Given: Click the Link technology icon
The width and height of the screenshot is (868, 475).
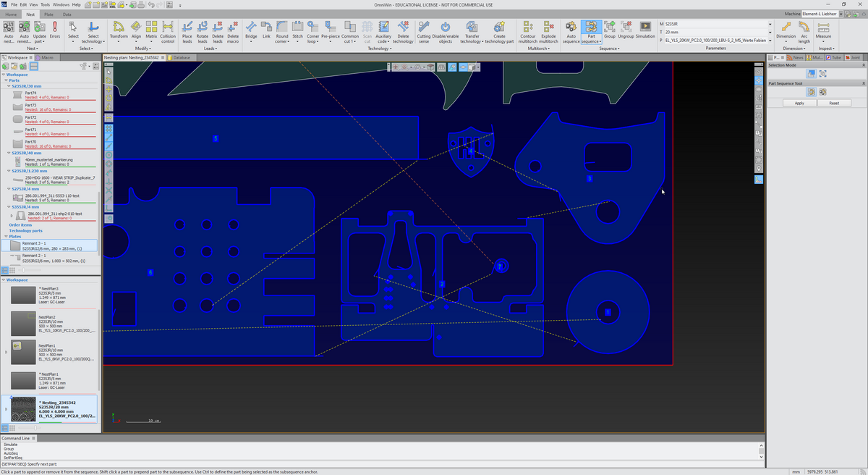Looking at the screenshot, I should pos(266,26).
